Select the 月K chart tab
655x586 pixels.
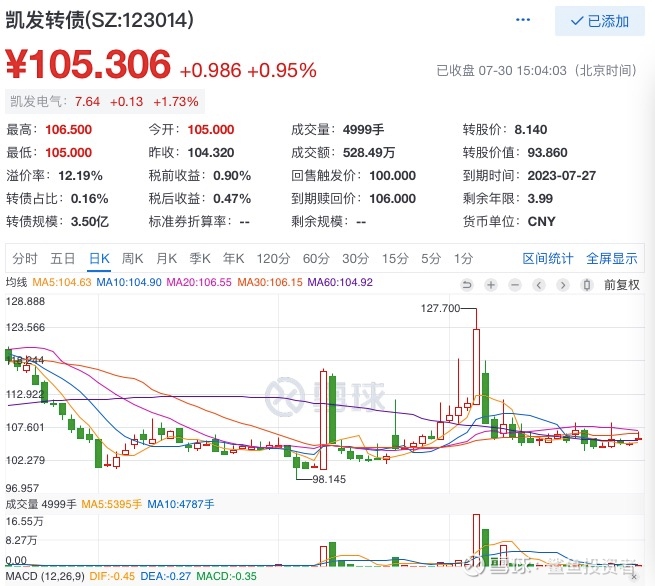click(x=166, y=259)
